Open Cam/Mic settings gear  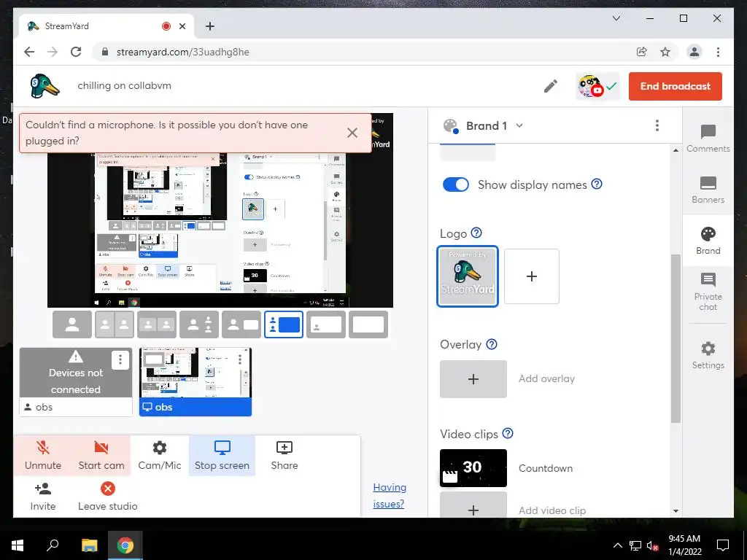coord(160,456)
